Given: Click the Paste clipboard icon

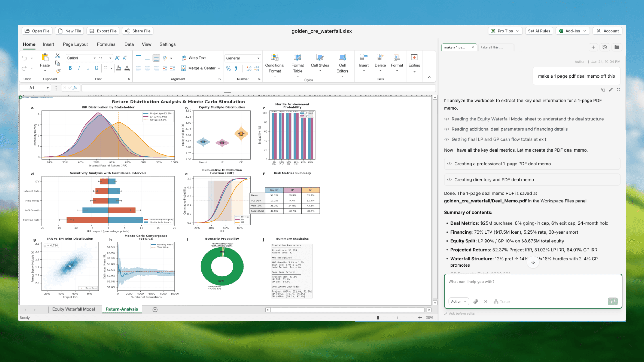Looking at the screenshot, I should pos(45,57).
